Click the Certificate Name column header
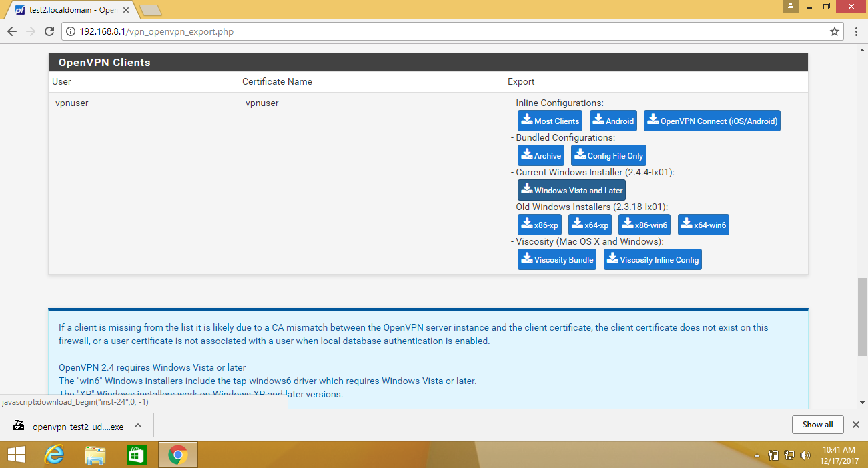 coord(277,81)
